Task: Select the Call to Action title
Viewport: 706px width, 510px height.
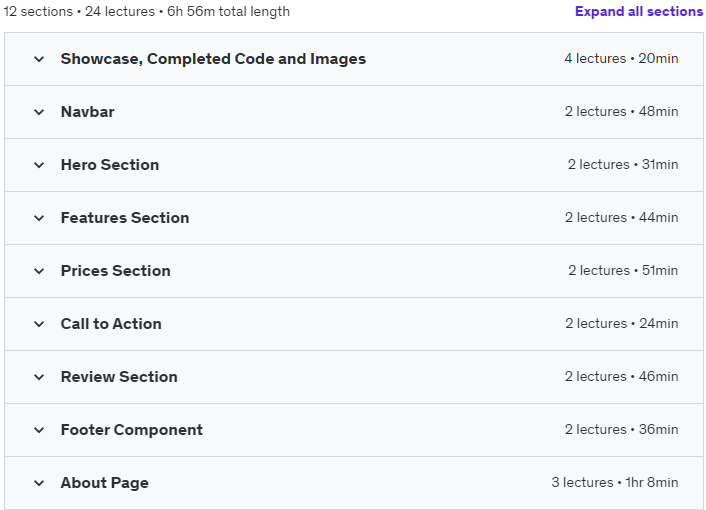Action: point(111,324)
